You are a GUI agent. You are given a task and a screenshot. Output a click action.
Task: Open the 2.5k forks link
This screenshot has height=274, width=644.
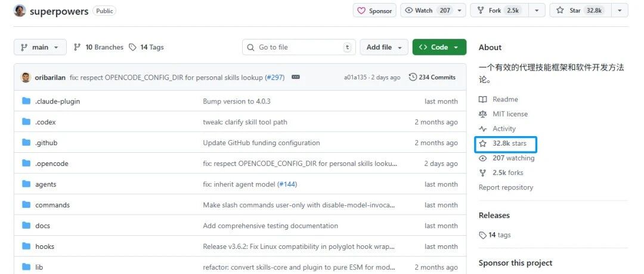click(508, 173)
